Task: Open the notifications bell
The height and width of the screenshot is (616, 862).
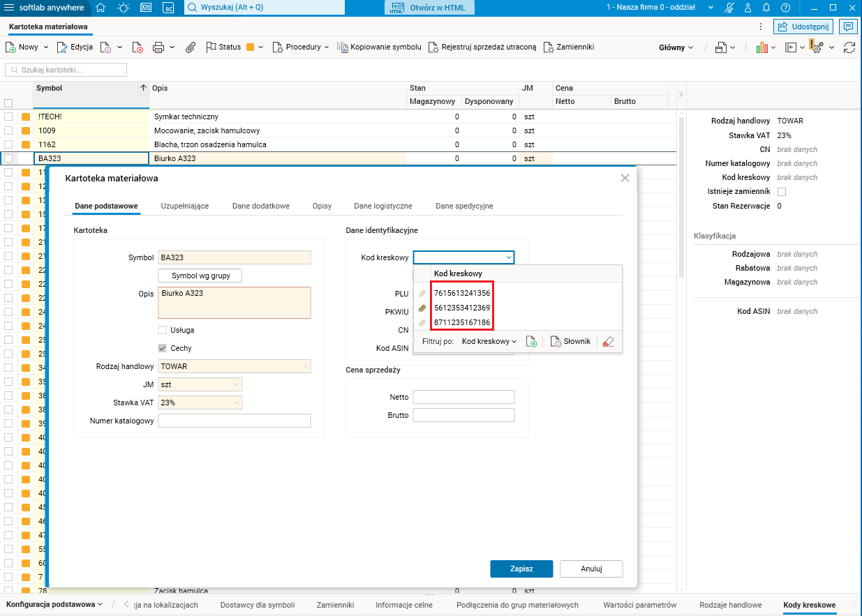Action: pos(766,8)
